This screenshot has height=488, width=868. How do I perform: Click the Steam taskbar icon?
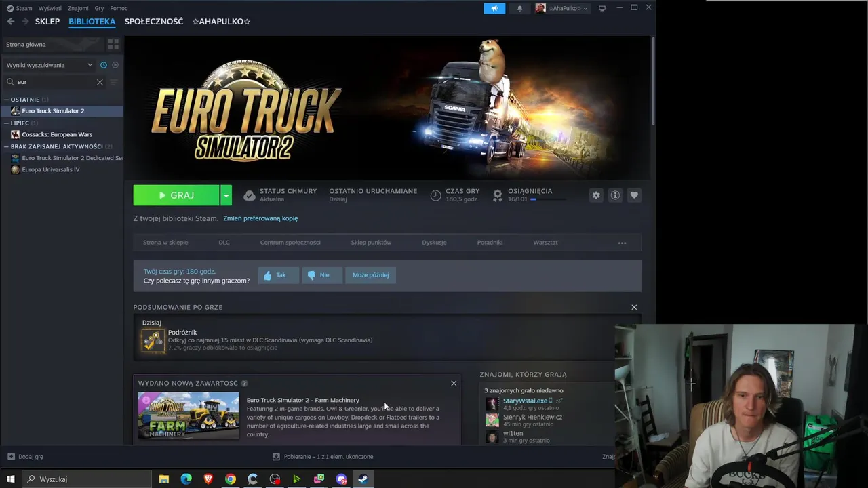(363, 479)
